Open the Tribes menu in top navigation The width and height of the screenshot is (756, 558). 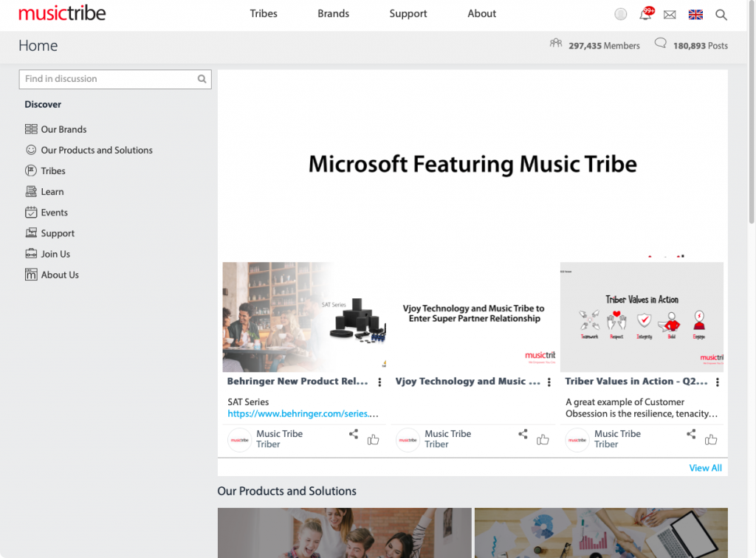click(x=264, y=14)
